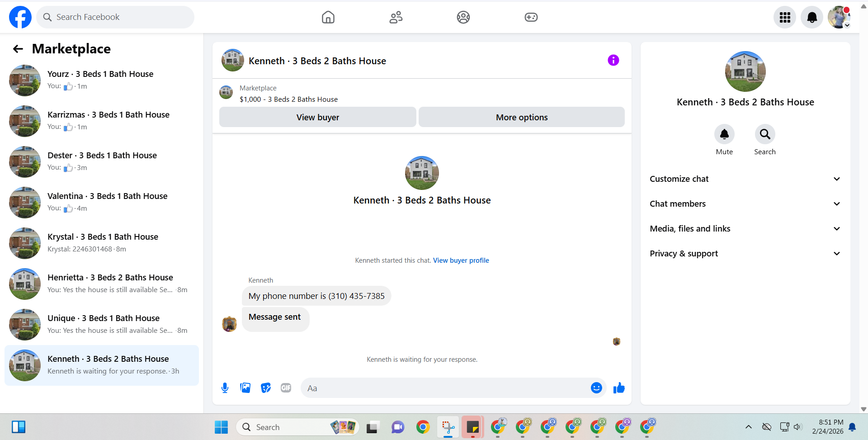Image resolution: width=868 pixels, height=440 pixels.
Task: Select the Kenneth conversation in the list
Action: [102, 365]
